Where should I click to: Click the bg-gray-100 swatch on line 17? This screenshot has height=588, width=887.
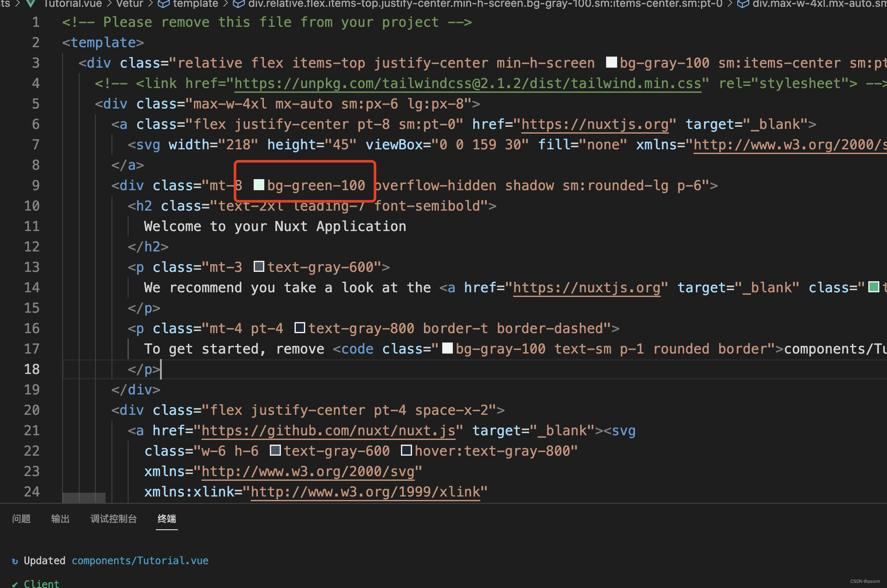click(447, 348)
